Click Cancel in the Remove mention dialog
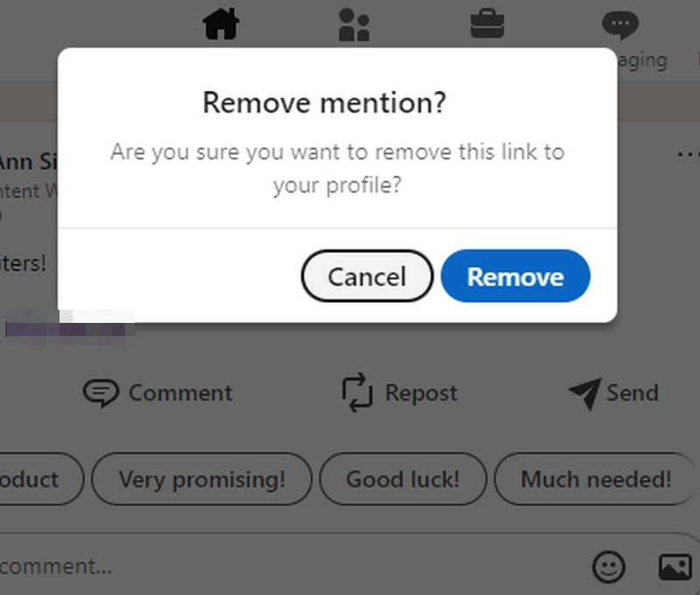 (367, 276)
